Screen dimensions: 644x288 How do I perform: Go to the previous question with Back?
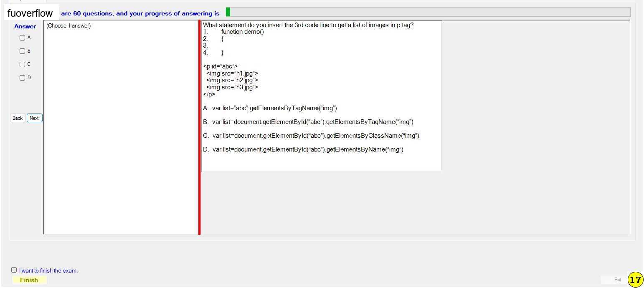point(18,118)
